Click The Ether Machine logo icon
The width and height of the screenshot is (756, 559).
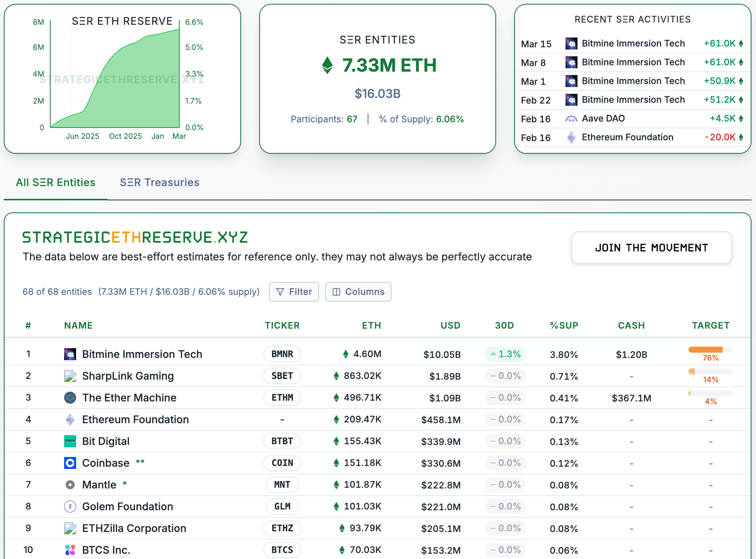pyautogui.click(x=70, y=398)
